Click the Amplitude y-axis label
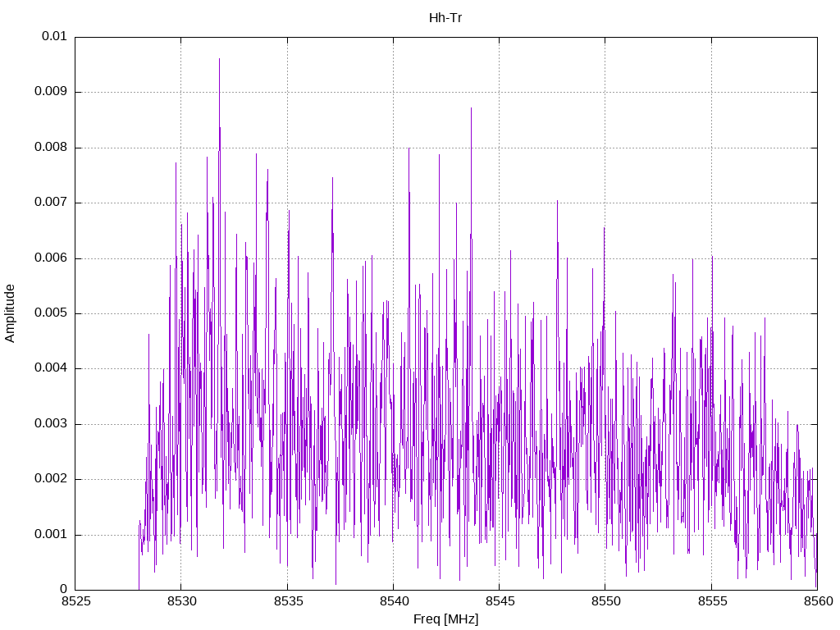The image size is (840, 630). [10, 313]
